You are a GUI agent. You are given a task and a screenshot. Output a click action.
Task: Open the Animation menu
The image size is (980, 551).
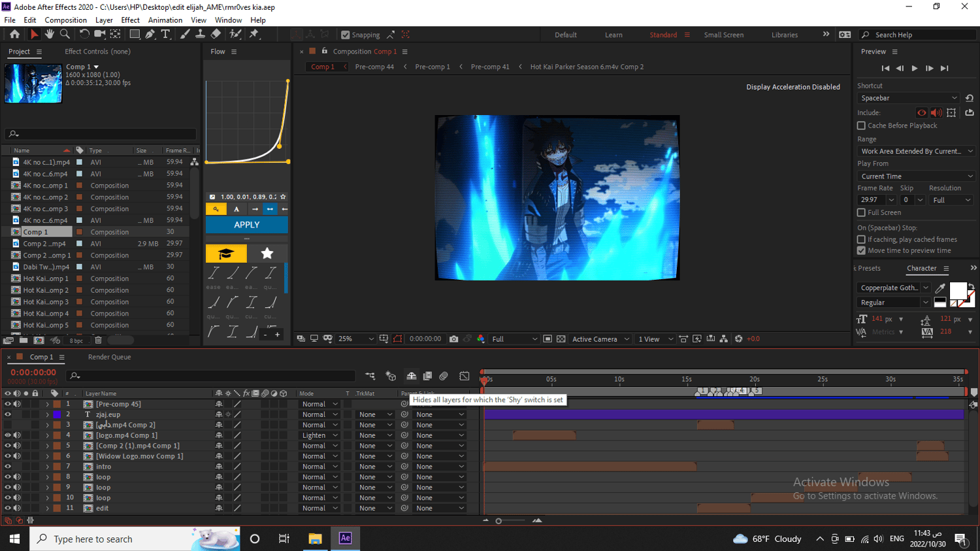tap(165, 20)
